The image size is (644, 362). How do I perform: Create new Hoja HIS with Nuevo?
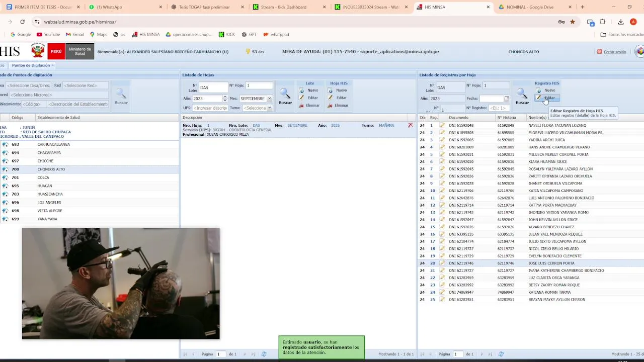337,90
